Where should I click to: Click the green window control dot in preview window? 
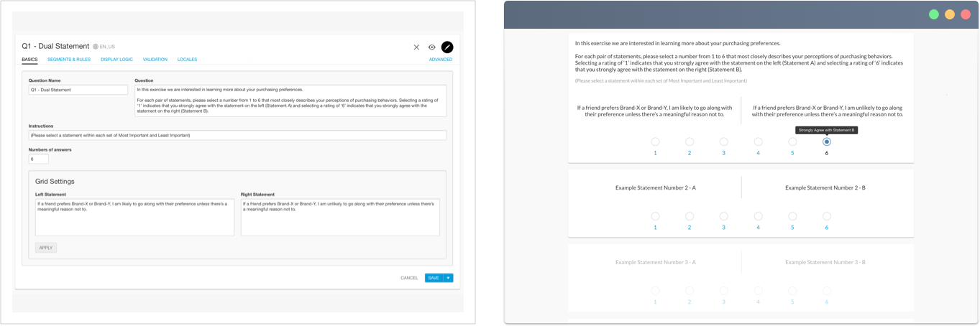point(934,14)
